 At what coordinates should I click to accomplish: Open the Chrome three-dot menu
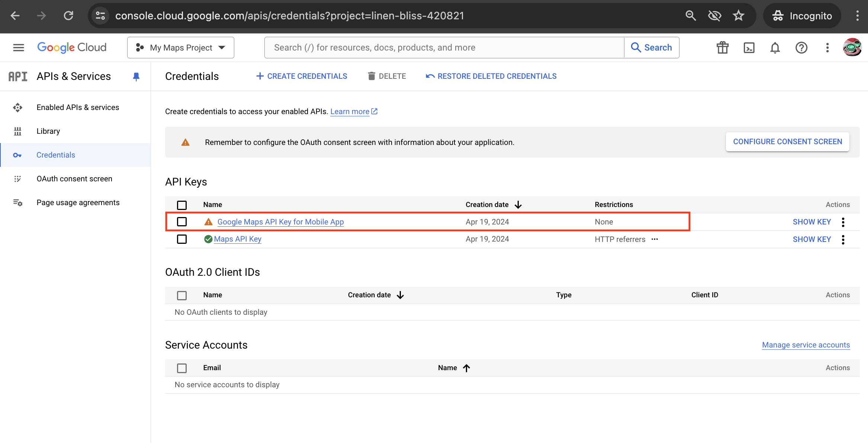coord(858,16)
